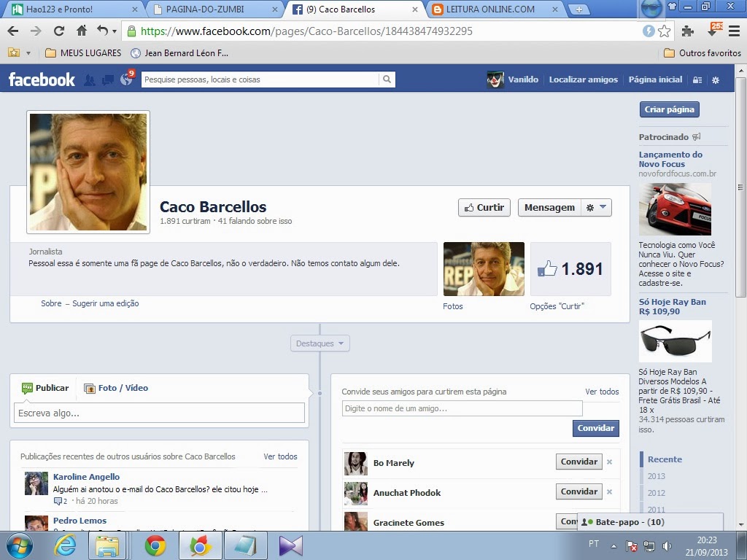Open Karoline Angello's profile link
Image resolution: width=747 pixels, height=560 pixels.
tap(86, 477)
